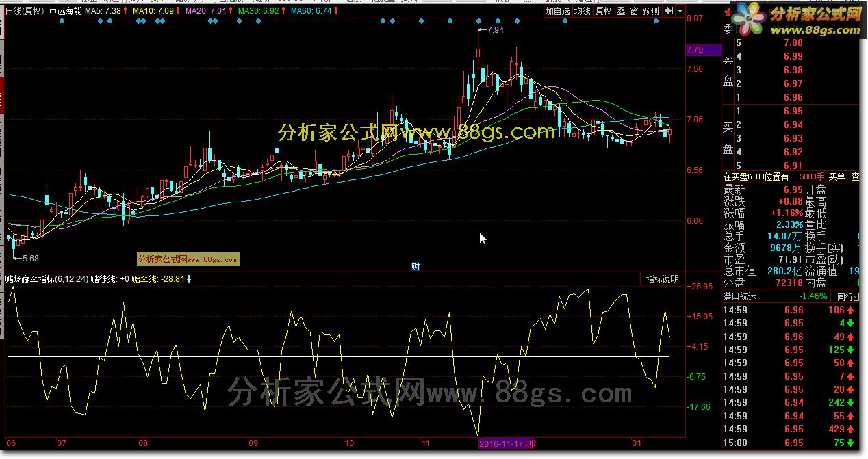
Task: Click the 市盈 71.91 PE value
Action: pos(791,260)
